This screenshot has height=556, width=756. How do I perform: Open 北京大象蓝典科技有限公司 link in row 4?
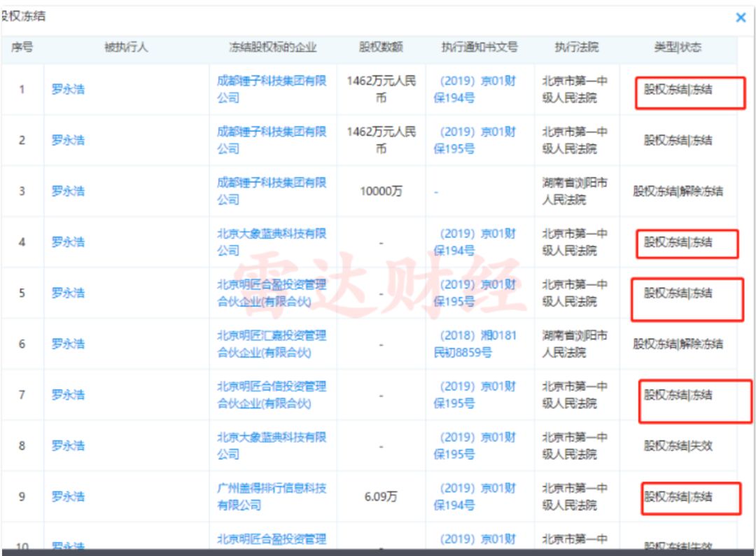[272, 242]
